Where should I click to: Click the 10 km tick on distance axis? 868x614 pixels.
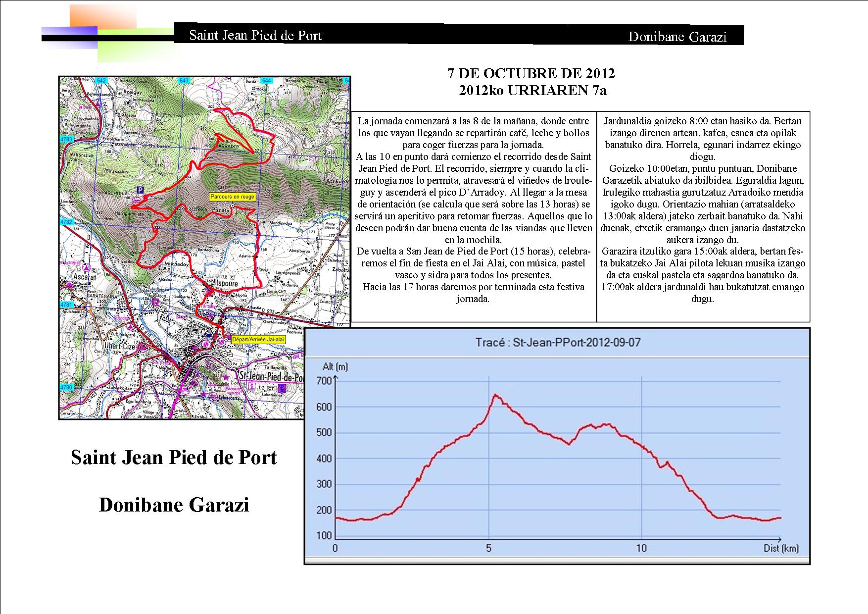pyautogui.click(x=641, y=548)
